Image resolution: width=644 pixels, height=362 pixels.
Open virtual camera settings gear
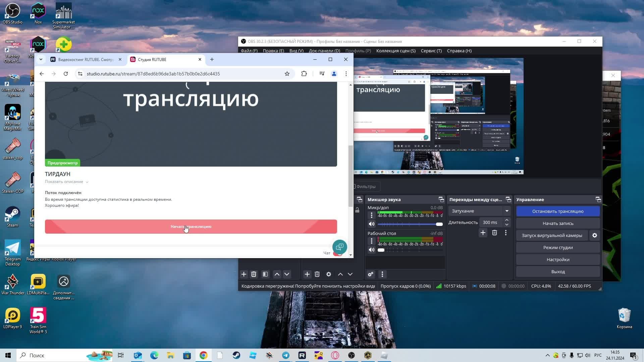point(595,235)
